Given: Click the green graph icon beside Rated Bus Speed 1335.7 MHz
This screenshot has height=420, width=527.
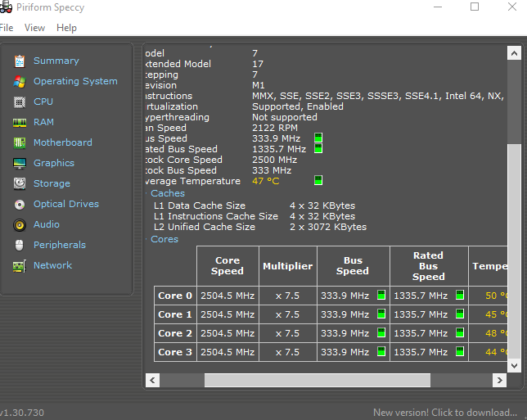Looking at the screenshot, I should point(318,148).
